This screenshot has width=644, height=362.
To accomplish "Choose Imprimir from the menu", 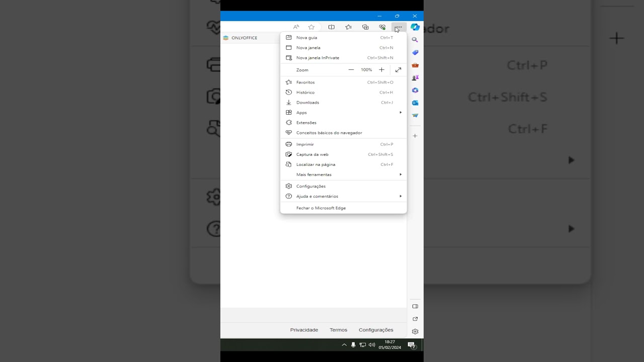I will (344, 144).
